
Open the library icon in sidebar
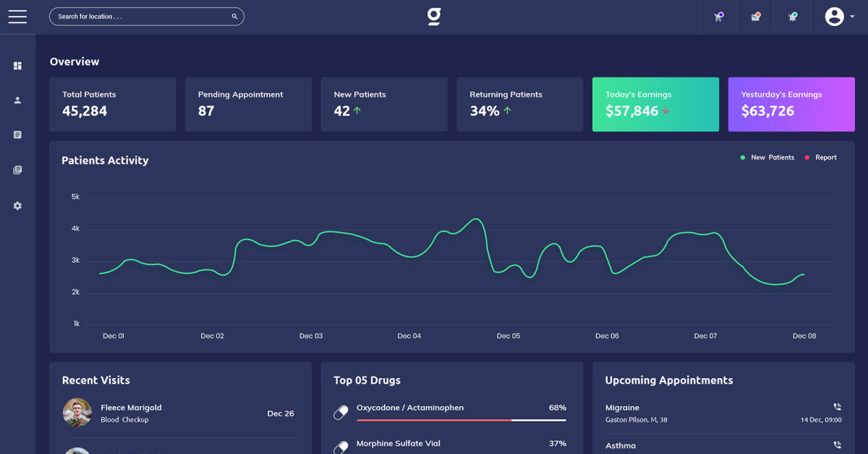click(17, 170)
